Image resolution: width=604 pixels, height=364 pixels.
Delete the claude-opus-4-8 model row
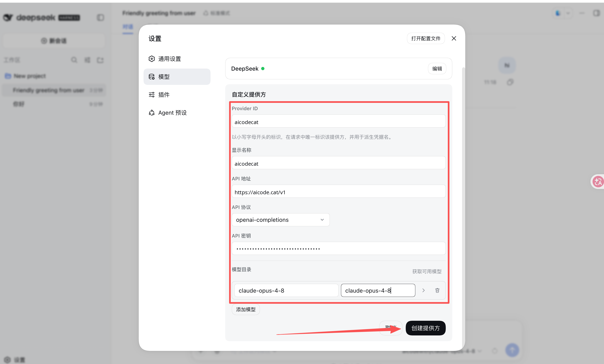tap(437, 291)
